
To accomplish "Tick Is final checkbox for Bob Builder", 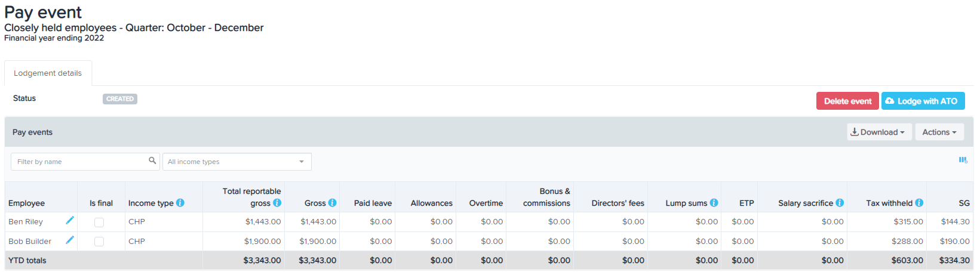I will coord(99,242).
